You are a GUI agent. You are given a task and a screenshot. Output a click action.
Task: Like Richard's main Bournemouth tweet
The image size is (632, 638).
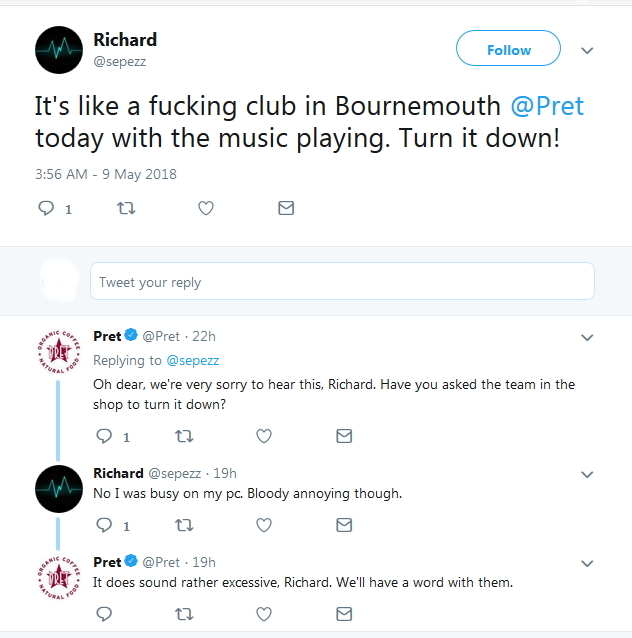tap(206, 208)
